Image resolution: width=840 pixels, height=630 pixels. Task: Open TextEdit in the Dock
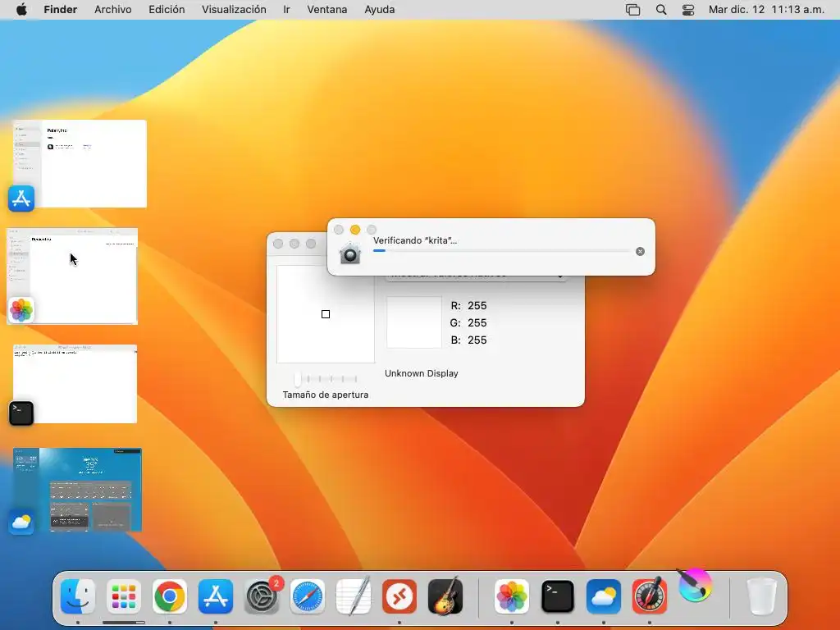[x=354, y=596]
